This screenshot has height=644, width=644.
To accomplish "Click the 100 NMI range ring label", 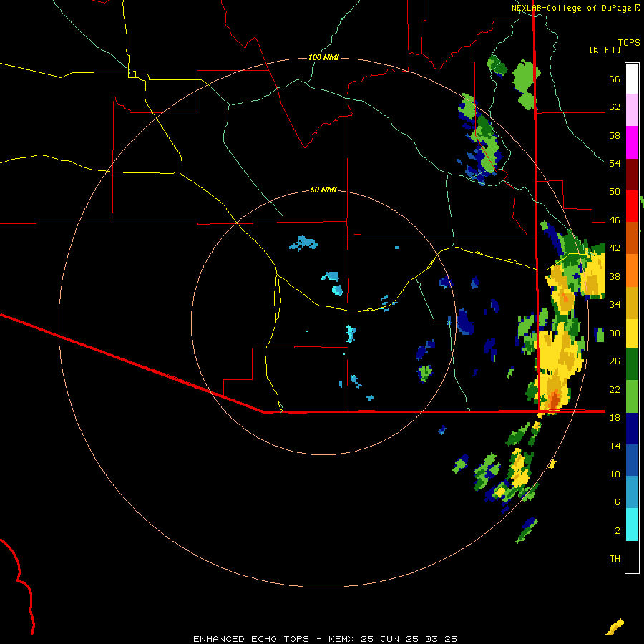I will pyautogui.click(x=323, y=57).
